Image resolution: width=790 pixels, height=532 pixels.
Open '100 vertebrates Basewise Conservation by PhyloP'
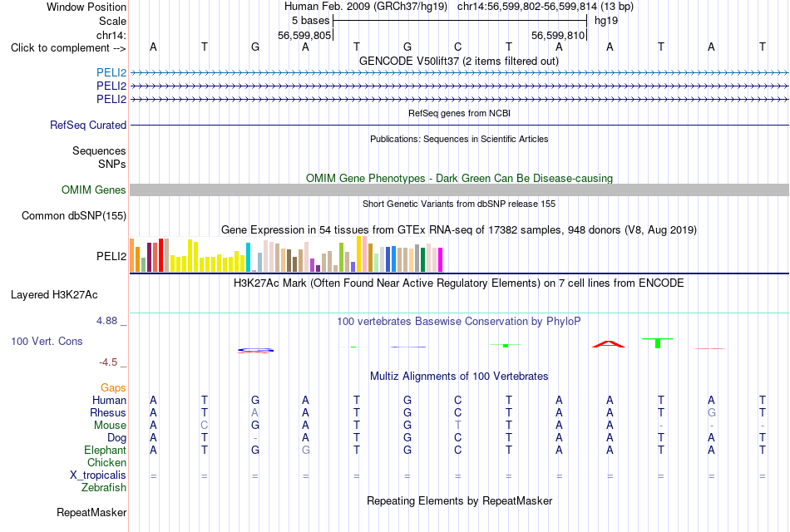[x=458, y=322]
